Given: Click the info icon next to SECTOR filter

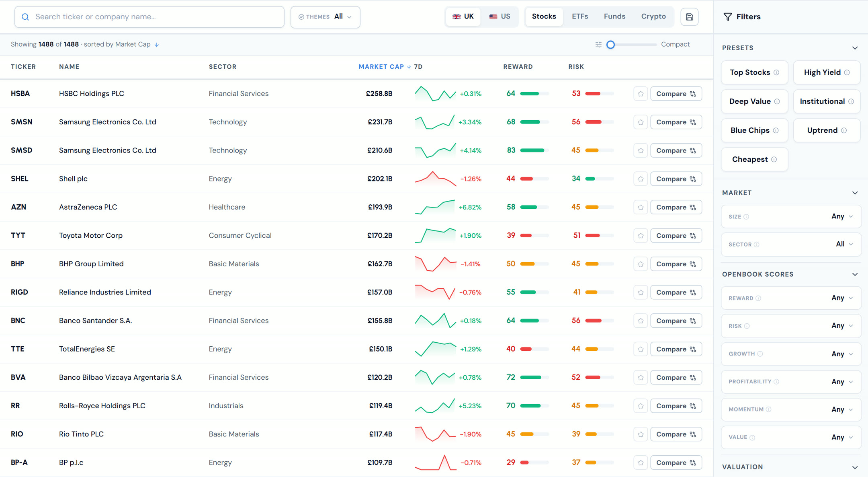Looking at the screenshot, I should click(x=757, y=245).
